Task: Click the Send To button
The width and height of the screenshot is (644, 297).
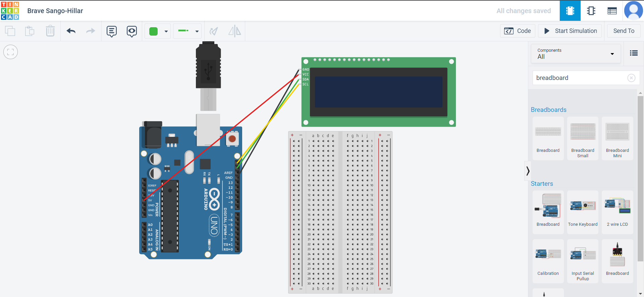Action: point(624,31)
